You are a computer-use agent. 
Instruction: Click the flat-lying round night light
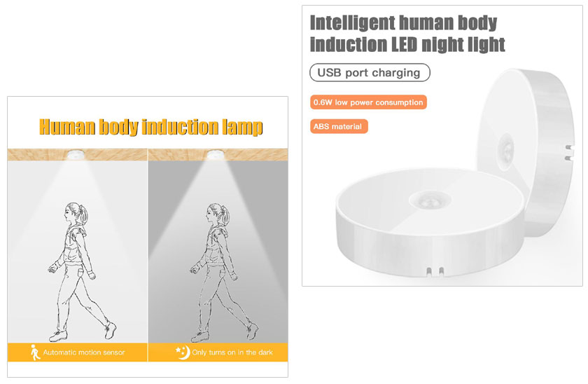(x=429, y=223)
